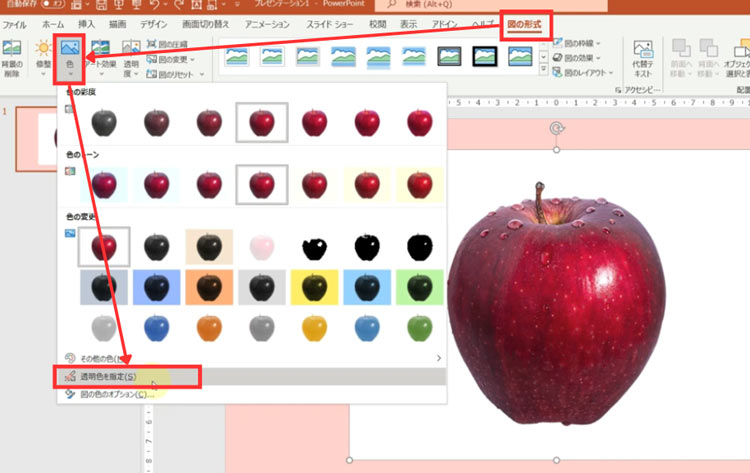The height and width of the screenshot is (473, 750).
Task: Choose 透明色を指定(S) menu item
Action: point(252,377)
